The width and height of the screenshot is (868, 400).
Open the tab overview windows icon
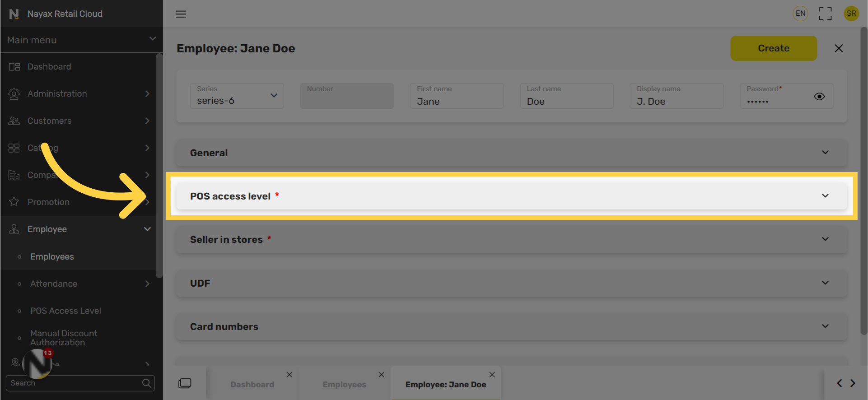pos(185,383)
